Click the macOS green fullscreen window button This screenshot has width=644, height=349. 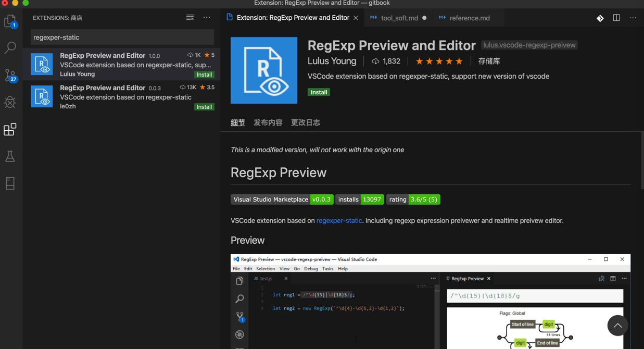(26, 3)
